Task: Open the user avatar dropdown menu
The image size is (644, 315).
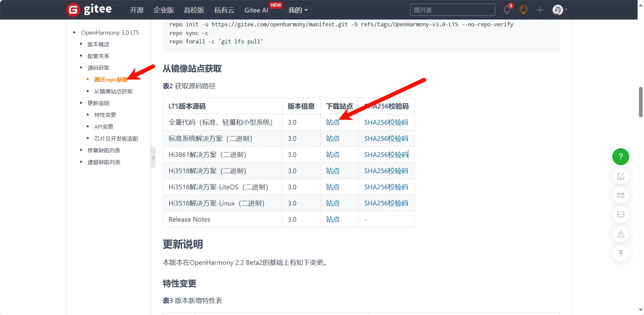Action: click(560, 10)
